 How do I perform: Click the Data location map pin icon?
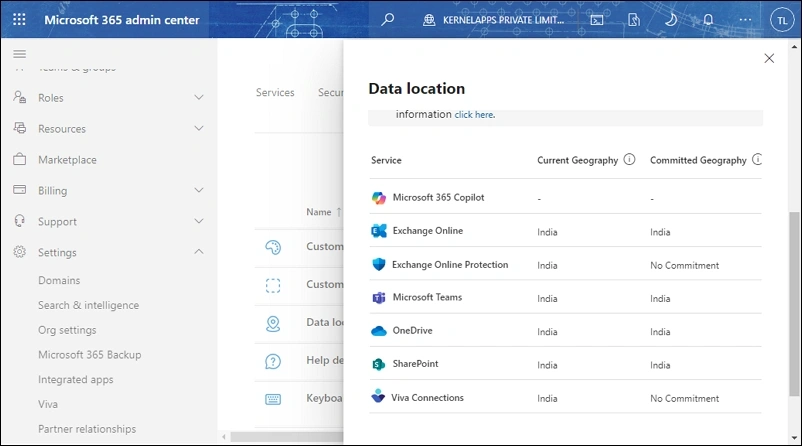tap(273, 323)
